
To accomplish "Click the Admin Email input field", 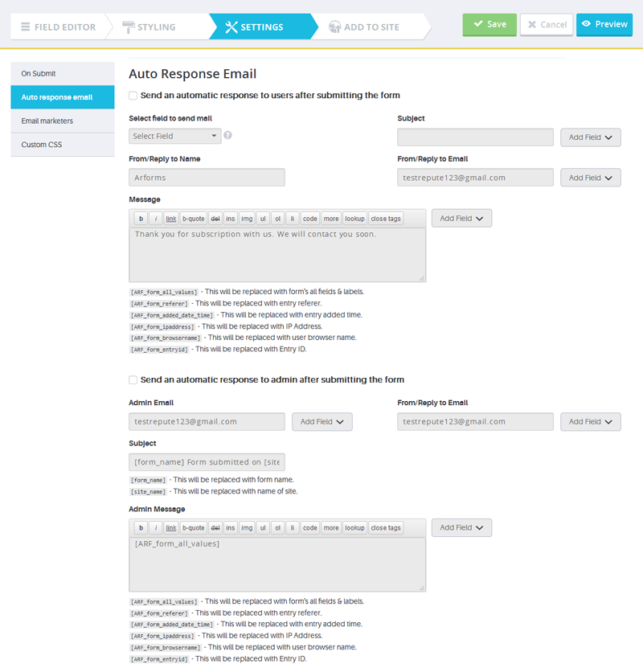I will (x=207, y=422).
